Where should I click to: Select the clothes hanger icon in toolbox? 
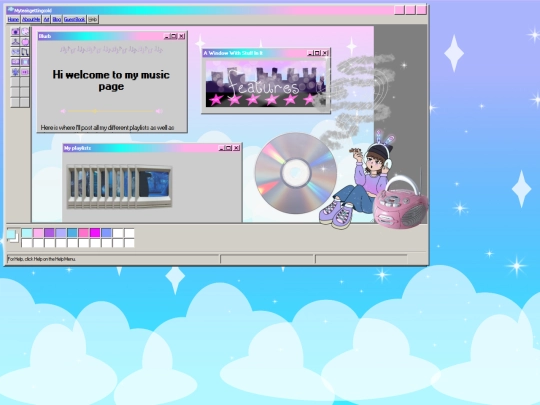[15, 42]
